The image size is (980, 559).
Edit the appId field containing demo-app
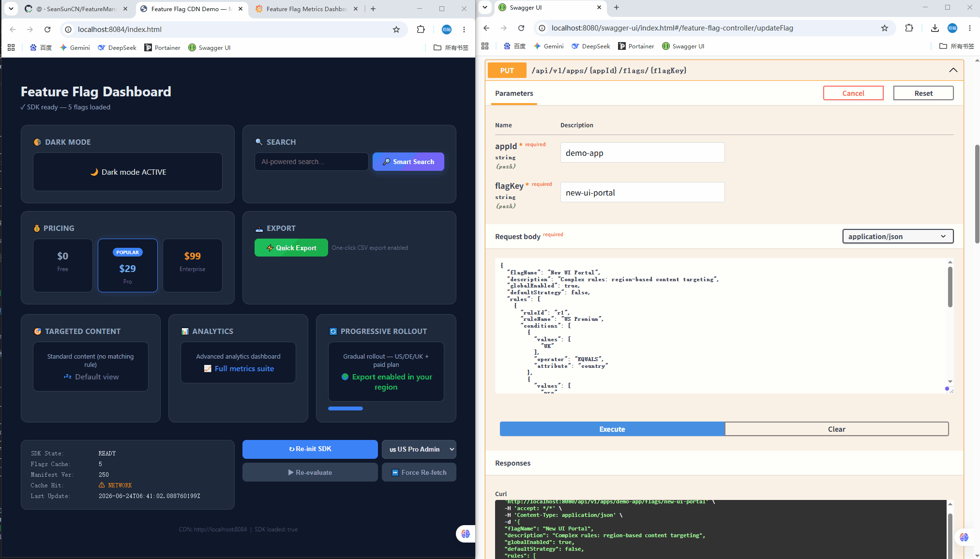point(642,152)
